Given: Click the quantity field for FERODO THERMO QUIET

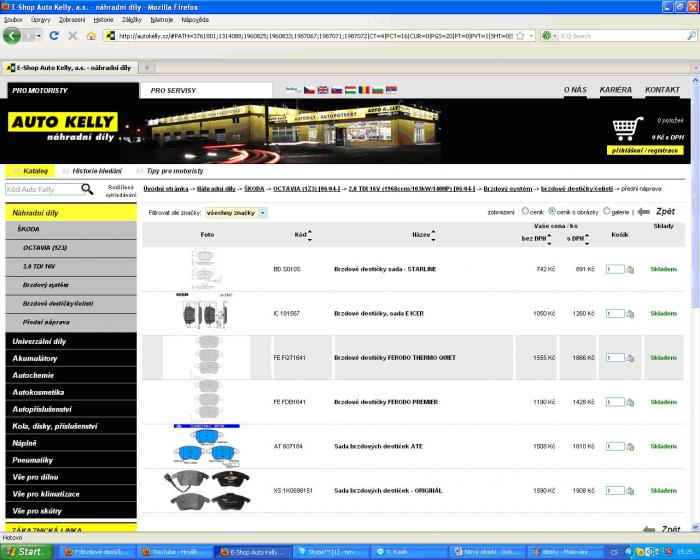Looking at the screenshot, I should (x=615, y=358).
